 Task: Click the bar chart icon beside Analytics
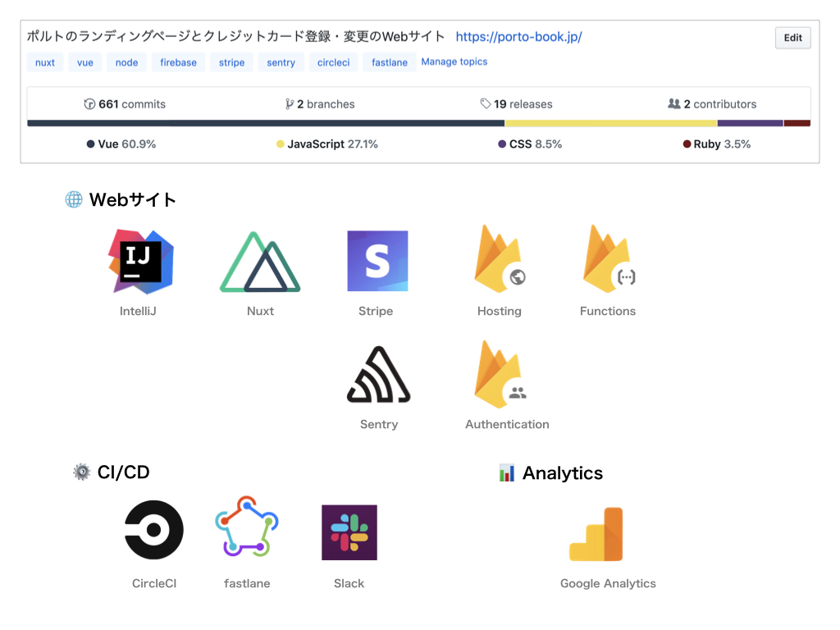point(507,472)
